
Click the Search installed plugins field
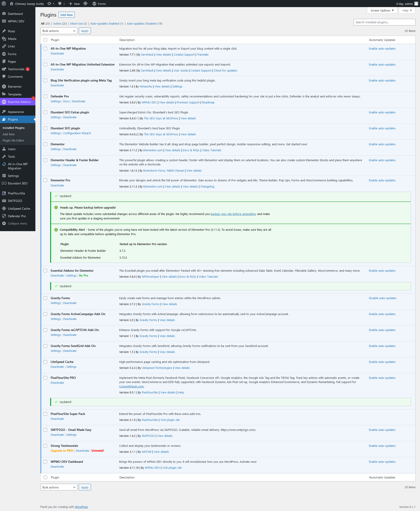384,22
